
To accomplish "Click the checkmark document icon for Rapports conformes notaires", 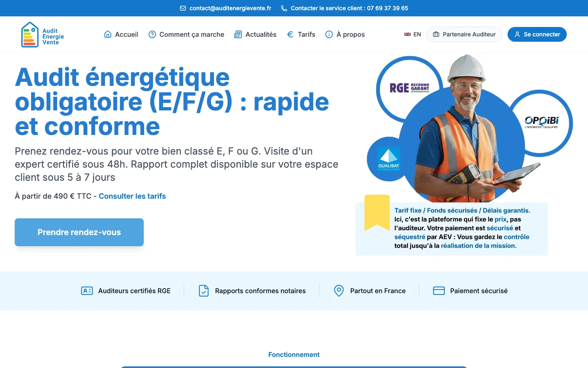I will (204, 291).
